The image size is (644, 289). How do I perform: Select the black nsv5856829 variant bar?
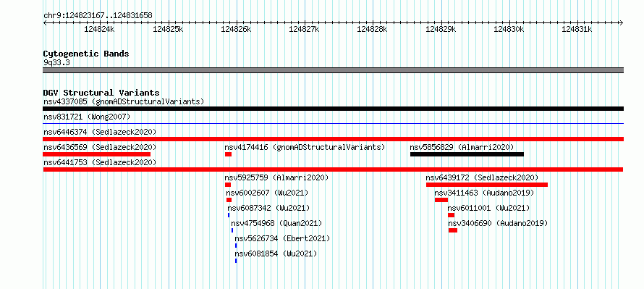point(467,154)
